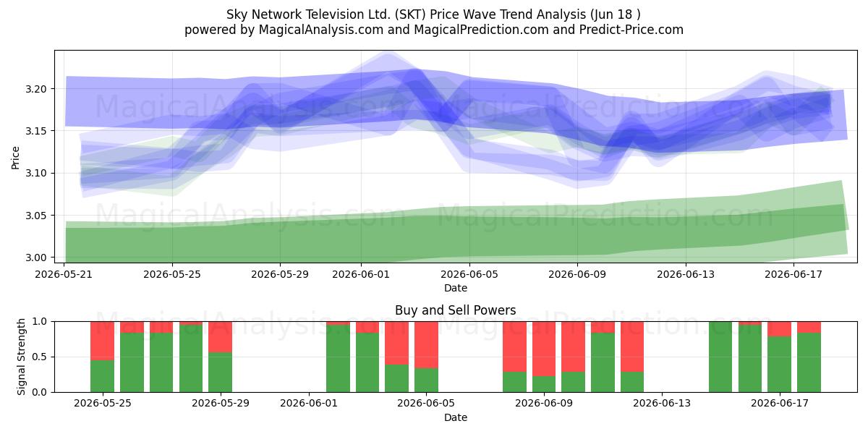Viewport: 868px width, 434px height.
Task: Click the 2026-06-17 tick under the Buy and Sell chart
Action: click(780, 404)
